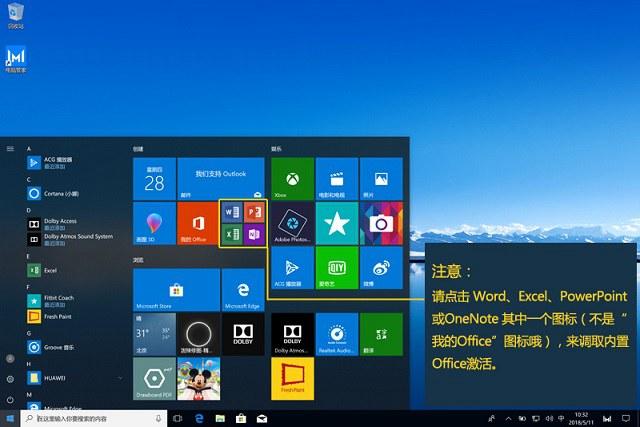Select Dolby Atmos Sound System list entry
Screen dimensions: 640x427
(x=73, y=239)
